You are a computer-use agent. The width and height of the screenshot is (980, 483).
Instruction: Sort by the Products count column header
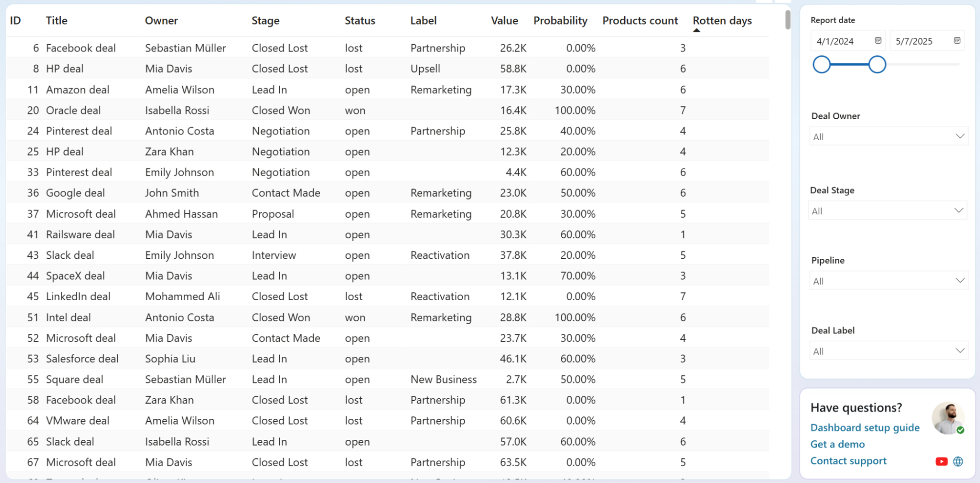point(640,21)
